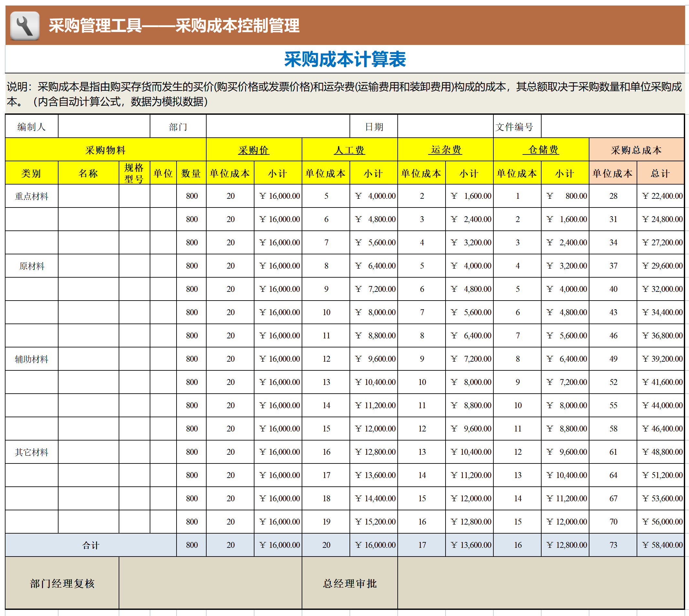
Task: Select the 辅助材料 category cell
Action: click(31, 359)
